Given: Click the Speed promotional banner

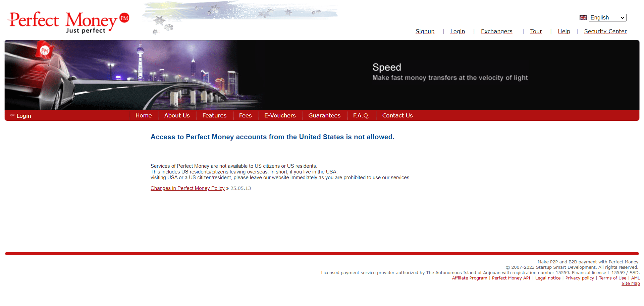Looking at the screenshot, I should coord(322,75).
